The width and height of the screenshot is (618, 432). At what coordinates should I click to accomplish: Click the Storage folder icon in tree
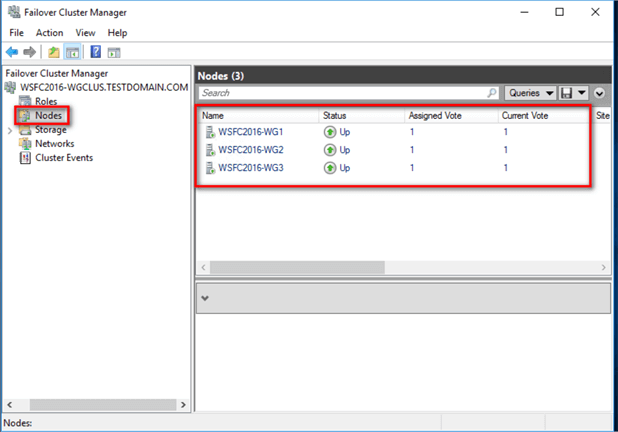(25, 130)
